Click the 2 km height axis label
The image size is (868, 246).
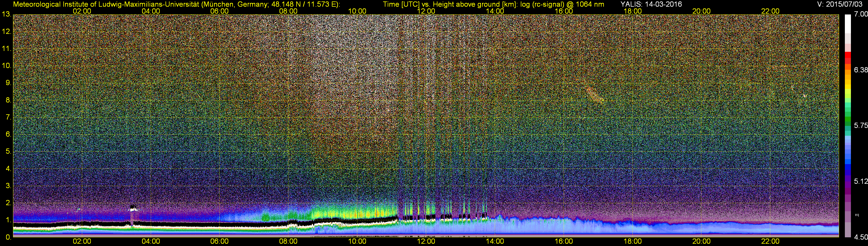click(x=8, y=203)
